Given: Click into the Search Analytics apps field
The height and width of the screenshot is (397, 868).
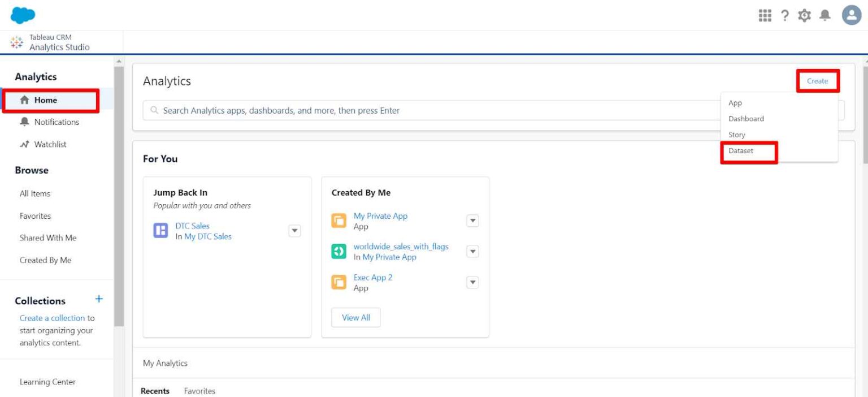Looking at the screenshot, I should (494, 111).
